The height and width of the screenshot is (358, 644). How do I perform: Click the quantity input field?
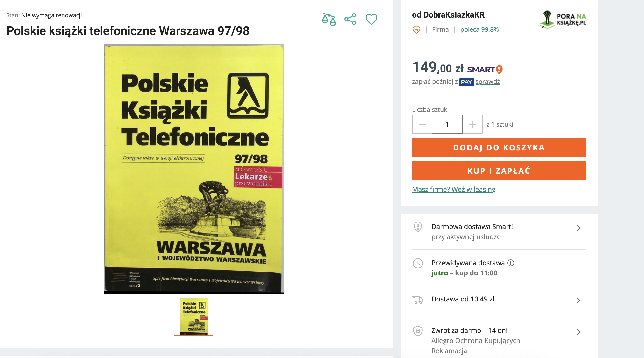[x=447, y=124]
